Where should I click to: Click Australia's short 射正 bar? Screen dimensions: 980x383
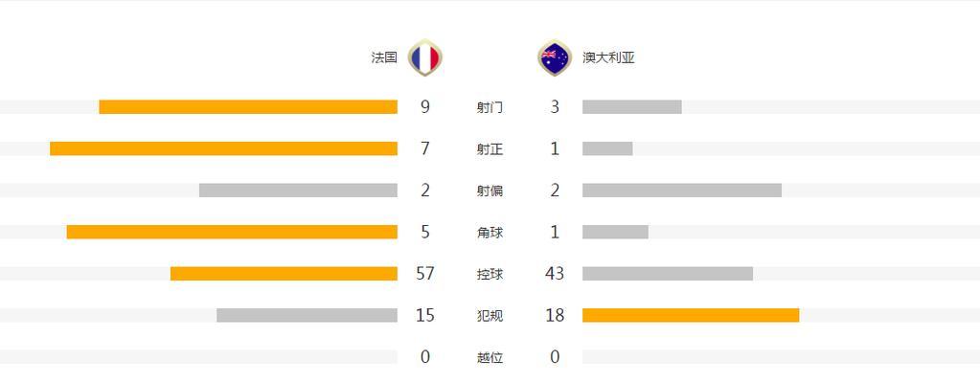[x=607, y=148]
